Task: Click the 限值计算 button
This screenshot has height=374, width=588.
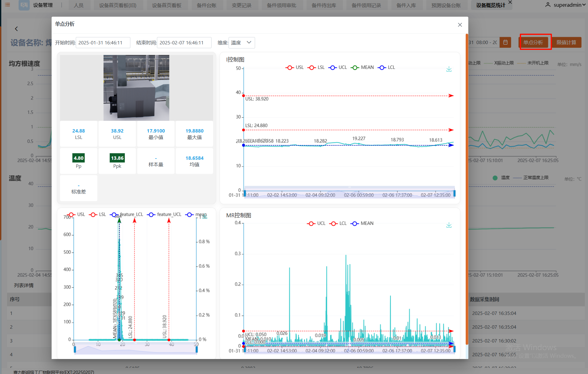Action: click(566, 42)
